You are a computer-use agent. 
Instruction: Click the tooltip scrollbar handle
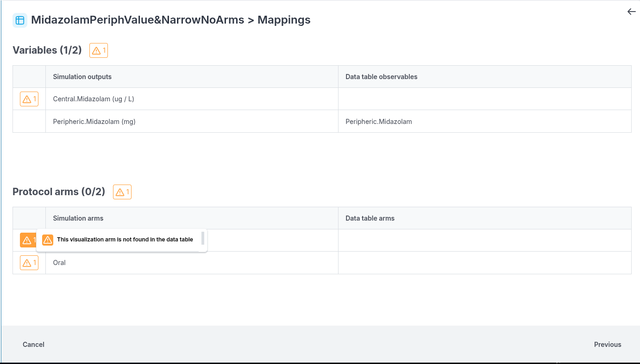(x=203, y=239)
